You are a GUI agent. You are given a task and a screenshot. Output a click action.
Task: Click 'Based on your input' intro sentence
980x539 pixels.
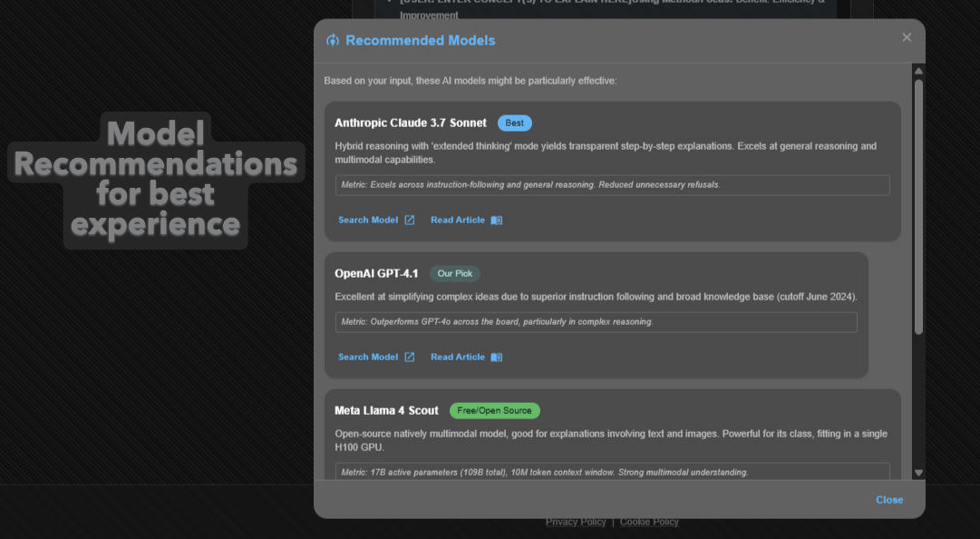point(470,81)
